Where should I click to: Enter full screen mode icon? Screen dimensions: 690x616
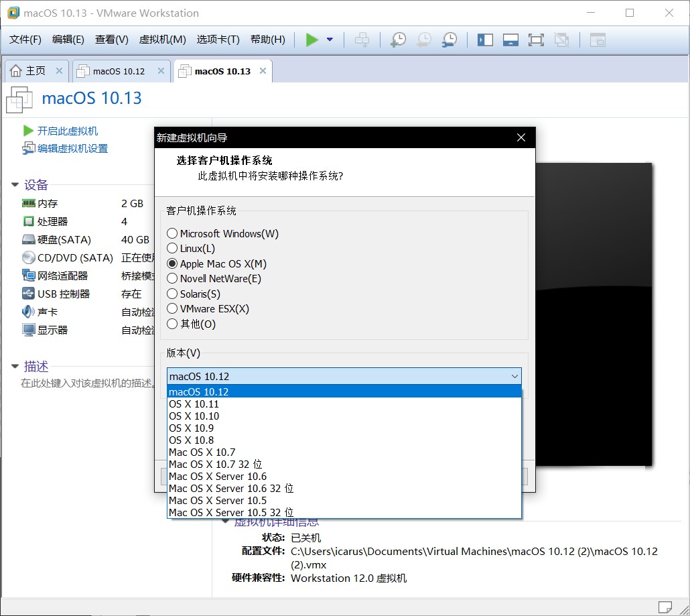(x=536, y=40)
